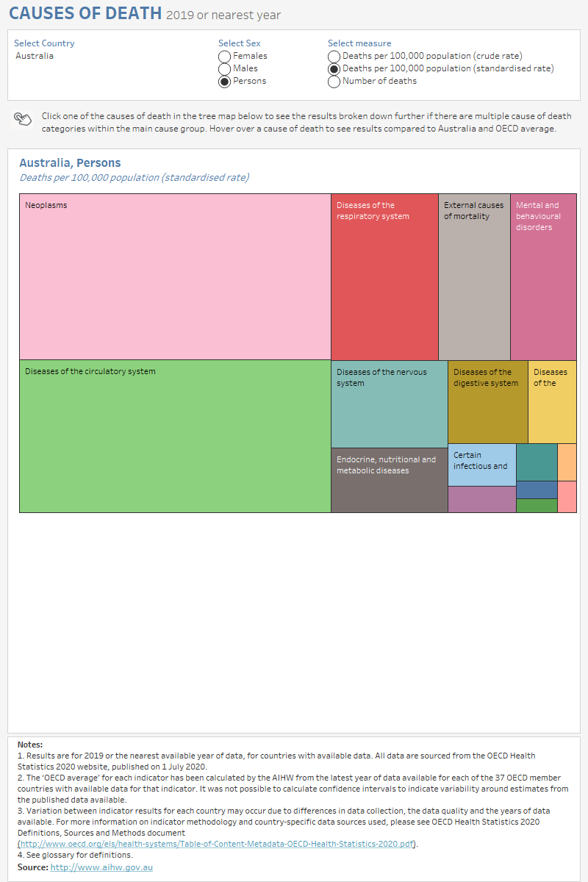Click Diseases of the circulatory system tile
Viewport: 588px width, 882px height.
point(175,436)
